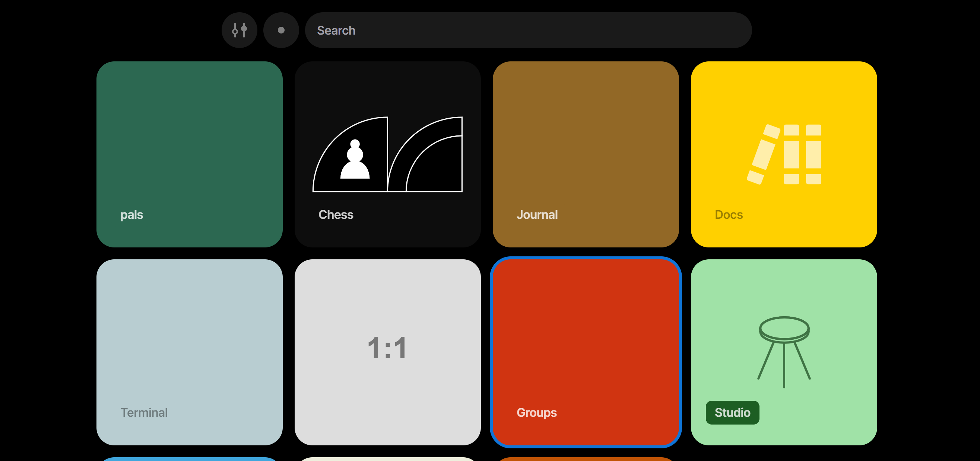This screenshot has width=980, height=461.
Task: Click the Search input field
Action: (528, 30)
